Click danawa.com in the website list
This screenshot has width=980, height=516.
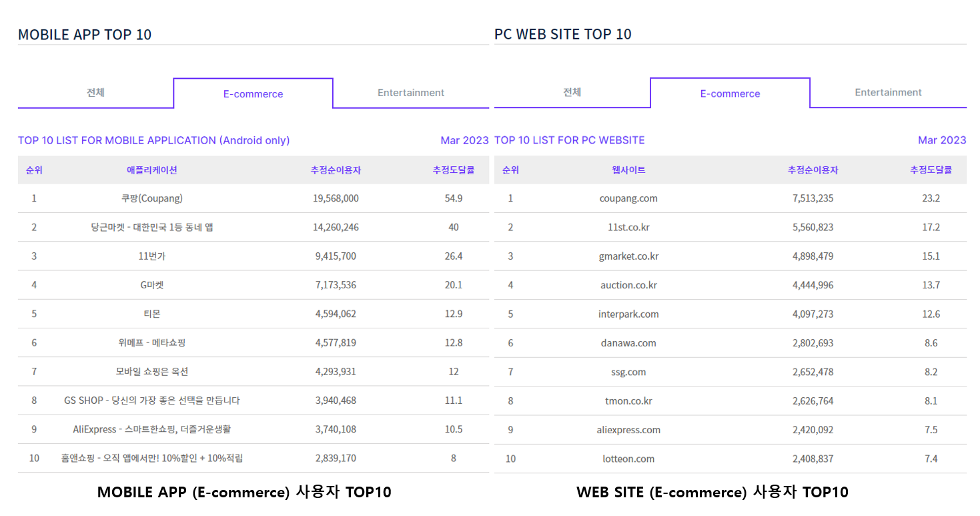628,343
